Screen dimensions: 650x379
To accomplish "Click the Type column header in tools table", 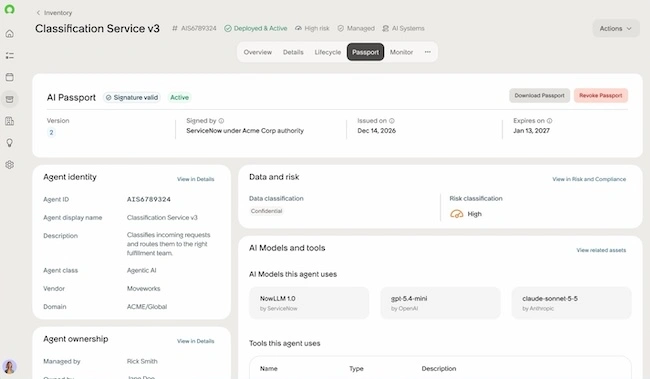I will (356, 368).
